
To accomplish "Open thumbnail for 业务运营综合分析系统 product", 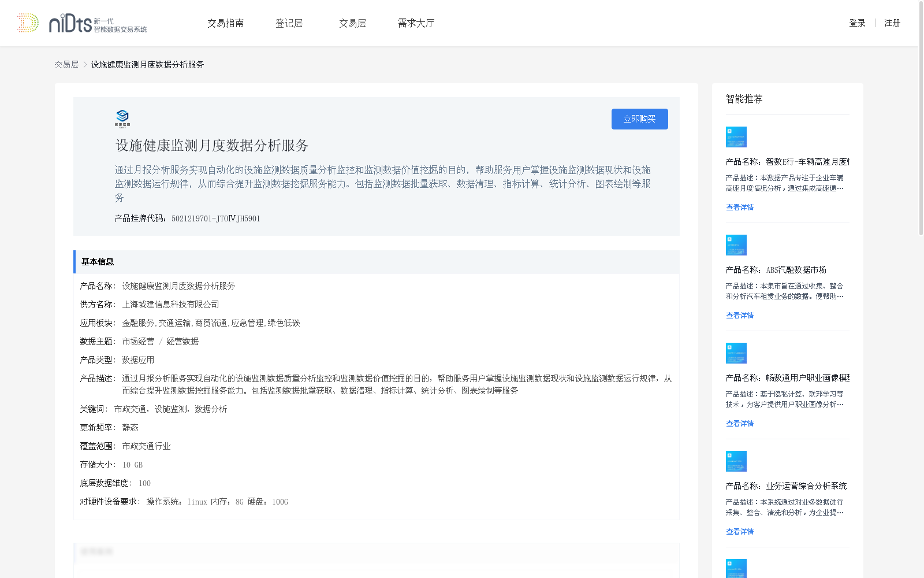I will [x=736, y=461].
